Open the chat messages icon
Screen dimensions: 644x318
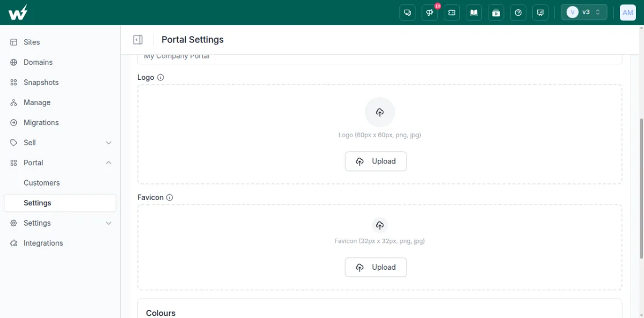pos(408,13)
